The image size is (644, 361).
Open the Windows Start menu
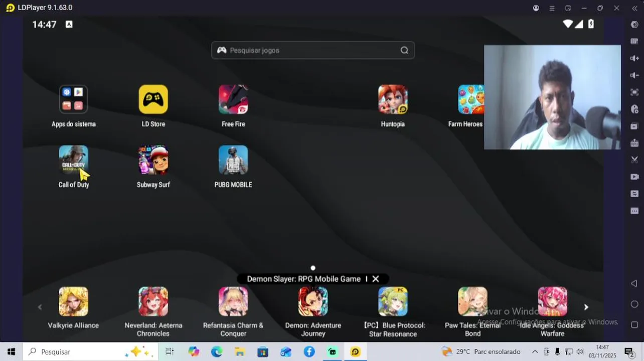pos(11,351)
